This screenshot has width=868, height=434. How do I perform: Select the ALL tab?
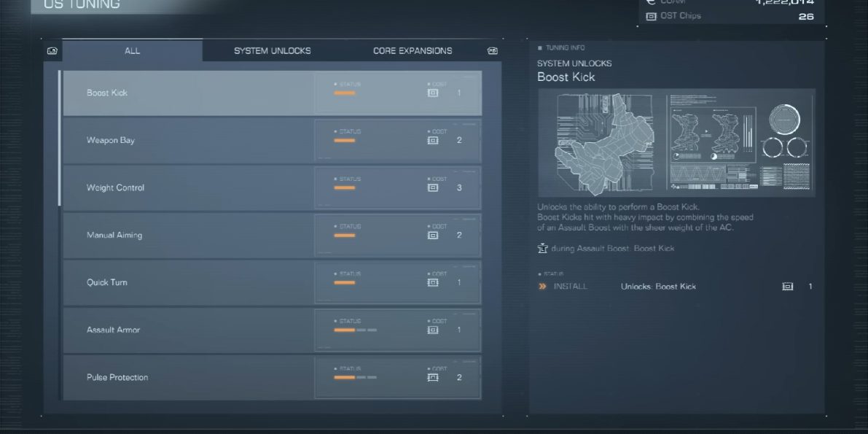[x=133, y=50]
